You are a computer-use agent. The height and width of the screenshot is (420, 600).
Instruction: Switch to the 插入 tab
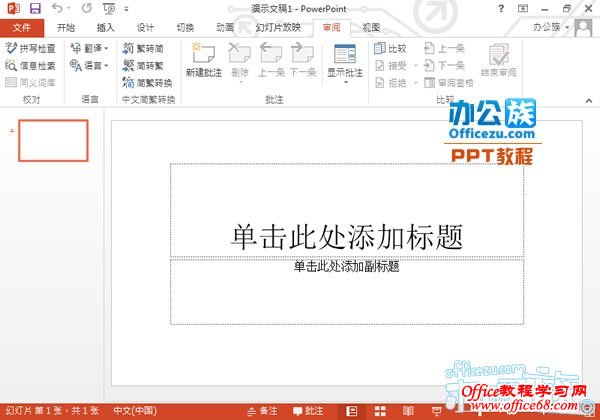click(106, 28)
